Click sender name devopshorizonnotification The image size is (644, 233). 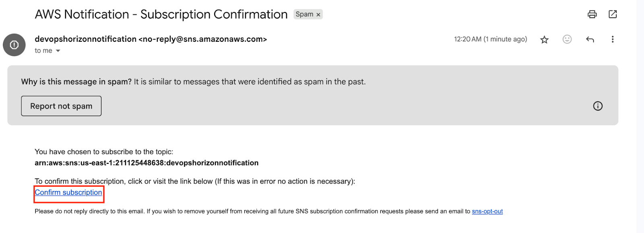85,39
